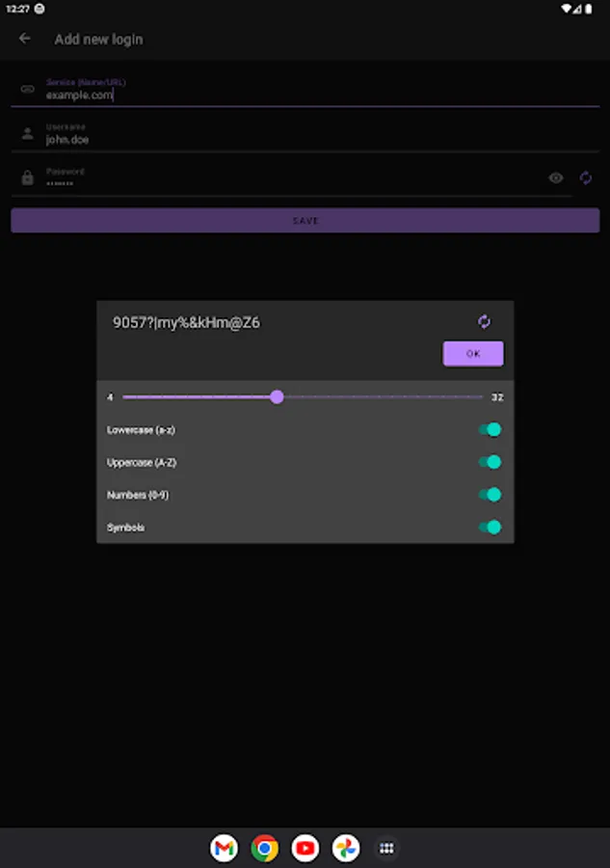Viewport: 610px width, 868px height.
Task: Click the password length slider handle
Action: 278,396
